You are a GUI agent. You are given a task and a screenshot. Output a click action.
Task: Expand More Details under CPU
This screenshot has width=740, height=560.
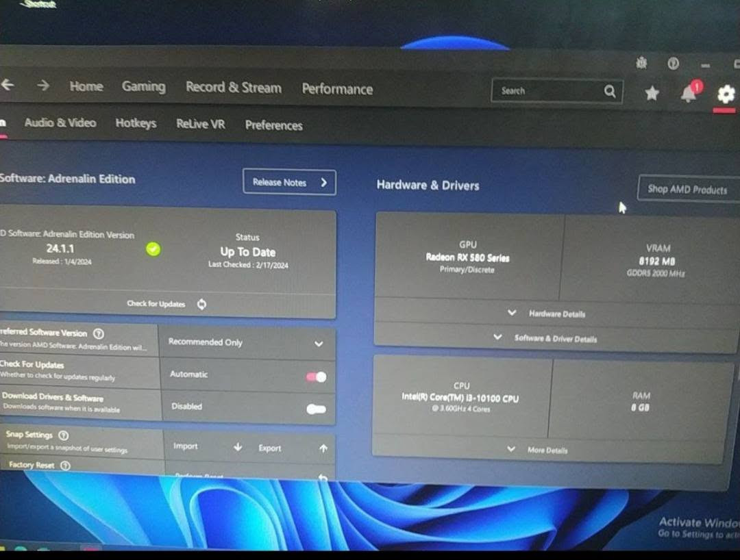click(x=538, y=450)
